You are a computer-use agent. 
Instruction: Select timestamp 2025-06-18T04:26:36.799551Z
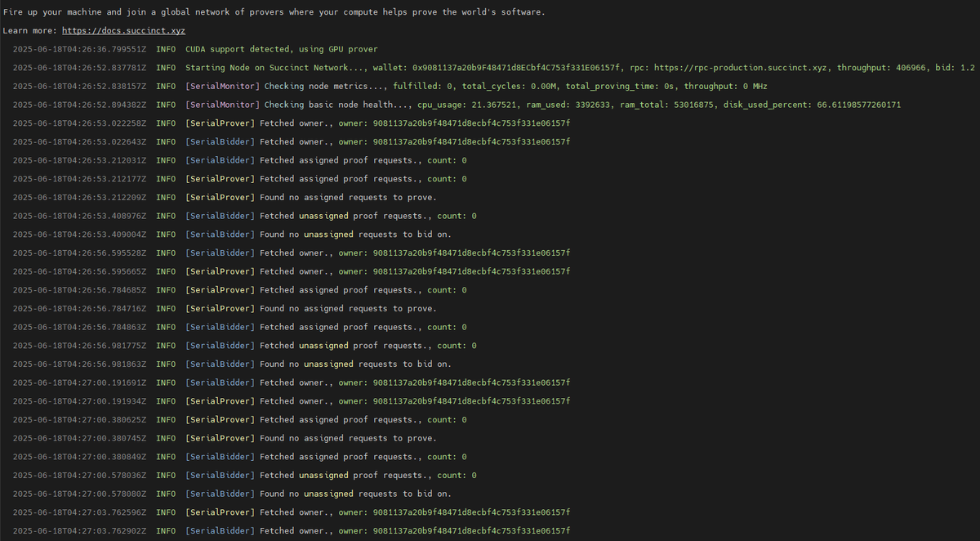tap(79, 50)
